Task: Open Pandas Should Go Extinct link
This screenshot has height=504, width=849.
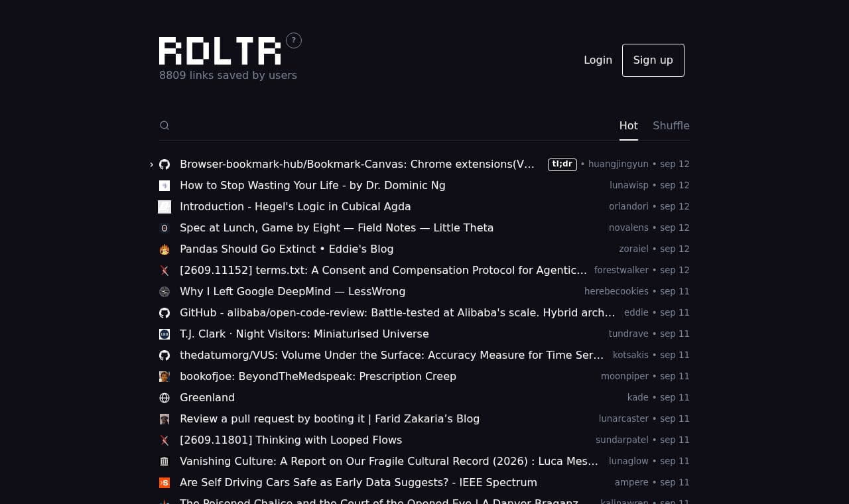Action: tap(287, 249)
